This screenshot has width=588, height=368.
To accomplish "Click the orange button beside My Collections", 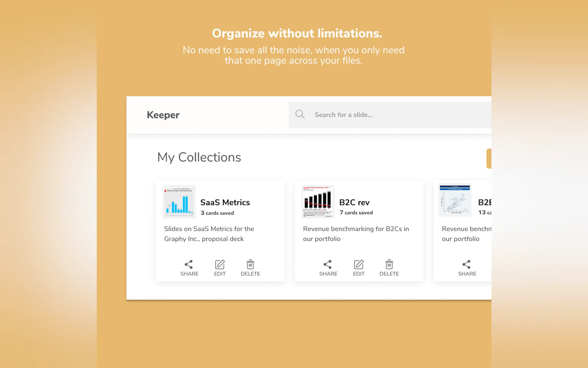I will coord(489,159).
